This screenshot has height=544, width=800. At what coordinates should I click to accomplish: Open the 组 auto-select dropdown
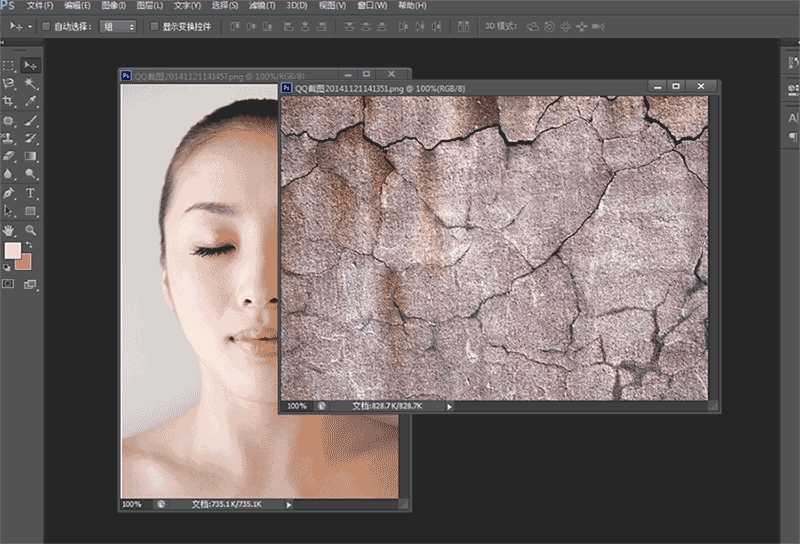click(118, 26)
